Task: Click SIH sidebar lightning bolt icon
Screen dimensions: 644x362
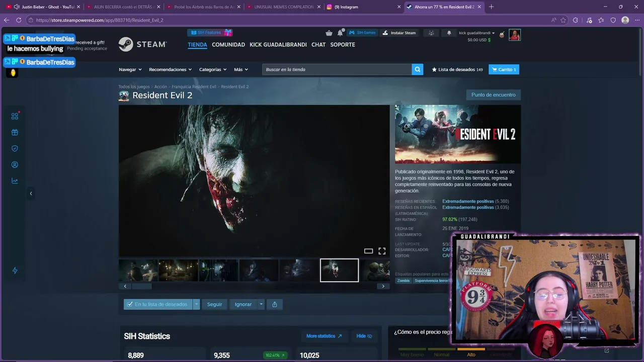Action: [15, 270]
